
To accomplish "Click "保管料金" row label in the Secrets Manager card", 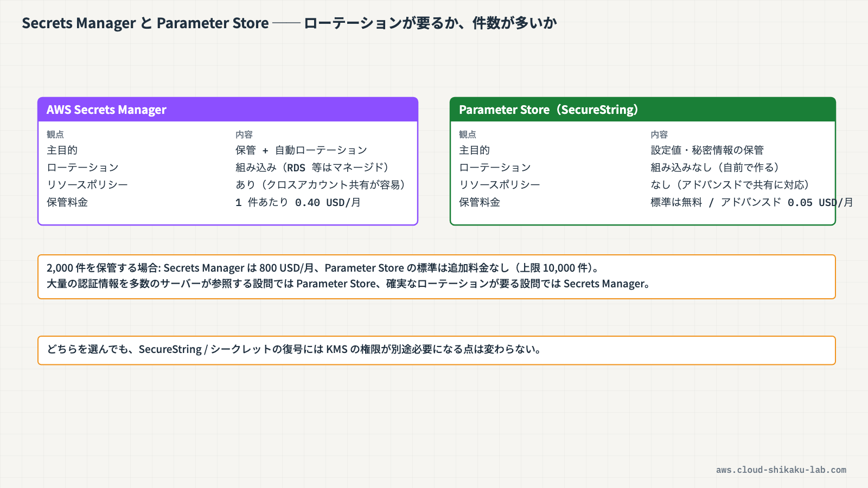I will [67, 202].
